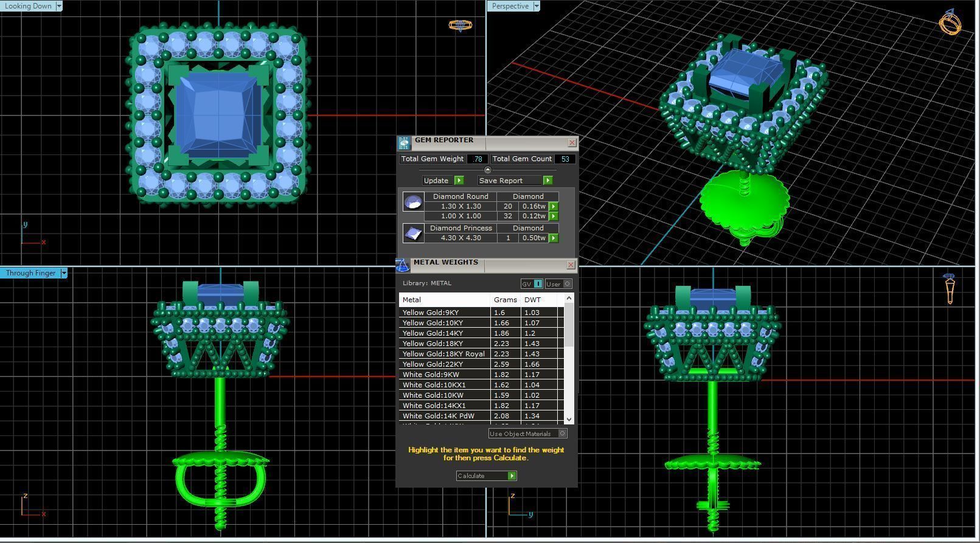Viewport: 980px width, 543px height.
Task: Click green arrow beside 0.16tw row
Action: [554, 206]
